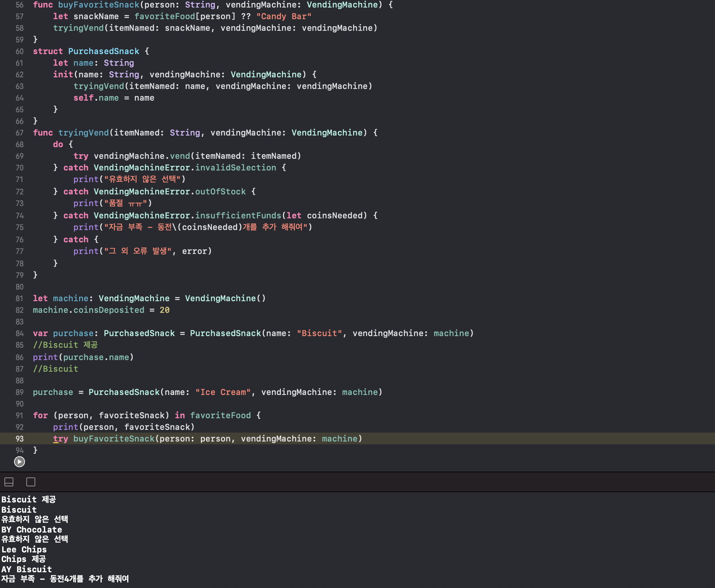Click the struct PurchasedSnack type name
Screen dimensions: 715x588
[103, 51]
